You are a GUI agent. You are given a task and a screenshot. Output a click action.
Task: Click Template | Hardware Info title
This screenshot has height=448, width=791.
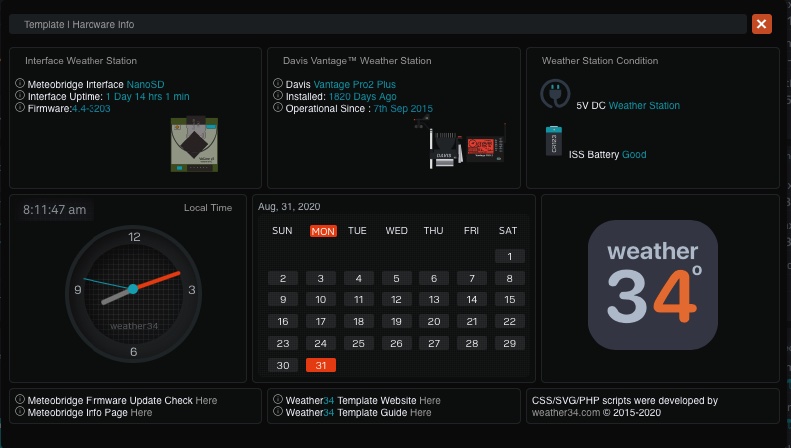pyautogui.click(x=79, y=24)
